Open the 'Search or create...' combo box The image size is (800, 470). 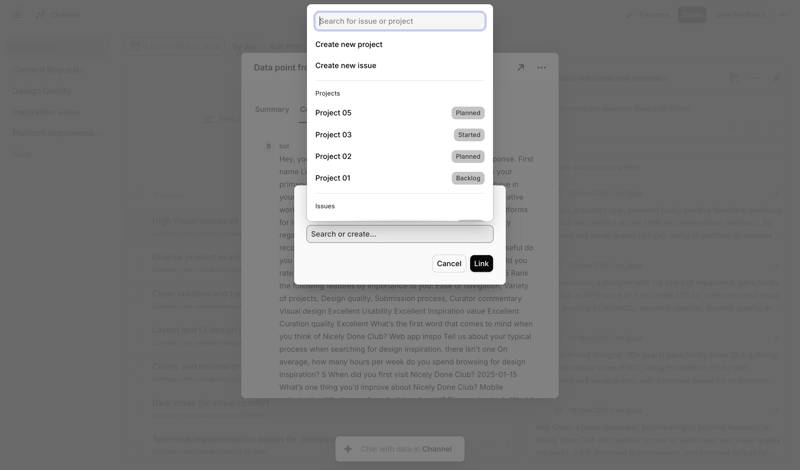pyautogui.click(x=399, y=234)
